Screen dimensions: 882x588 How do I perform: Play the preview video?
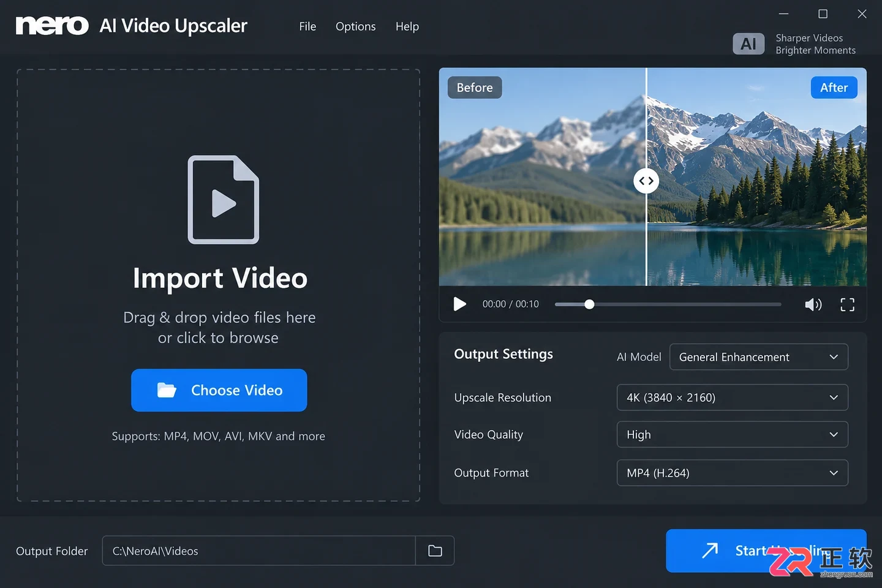[x=459, y=304]
